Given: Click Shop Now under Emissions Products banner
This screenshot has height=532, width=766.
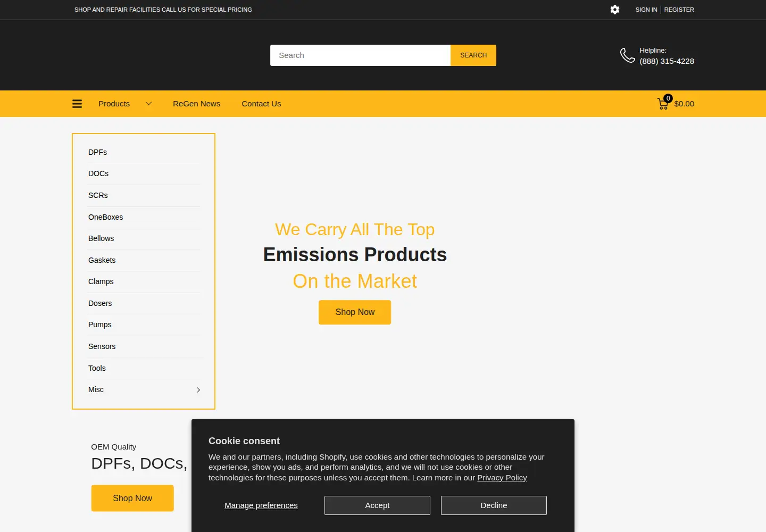Looking at the screenshot, I should pos(355,312).
